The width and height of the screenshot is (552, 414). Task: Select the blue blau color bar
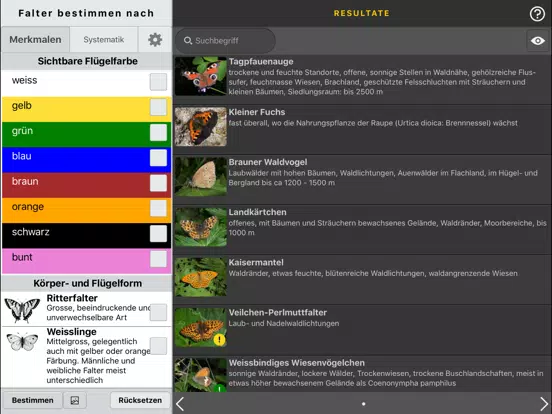pyautogui.click(x=87, y=160)
